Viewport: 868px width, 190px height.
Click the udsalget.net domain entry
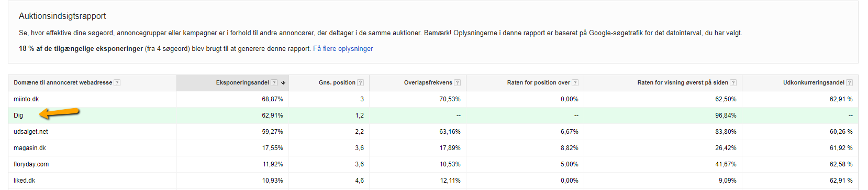pos(30,132)
